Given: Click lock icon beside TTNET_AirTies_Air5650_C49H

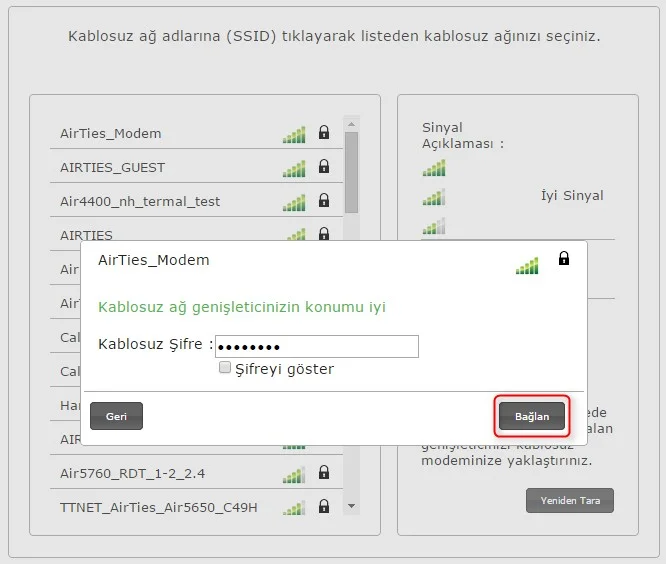Looking at the screenshot, I should click(x=324, y=506).
